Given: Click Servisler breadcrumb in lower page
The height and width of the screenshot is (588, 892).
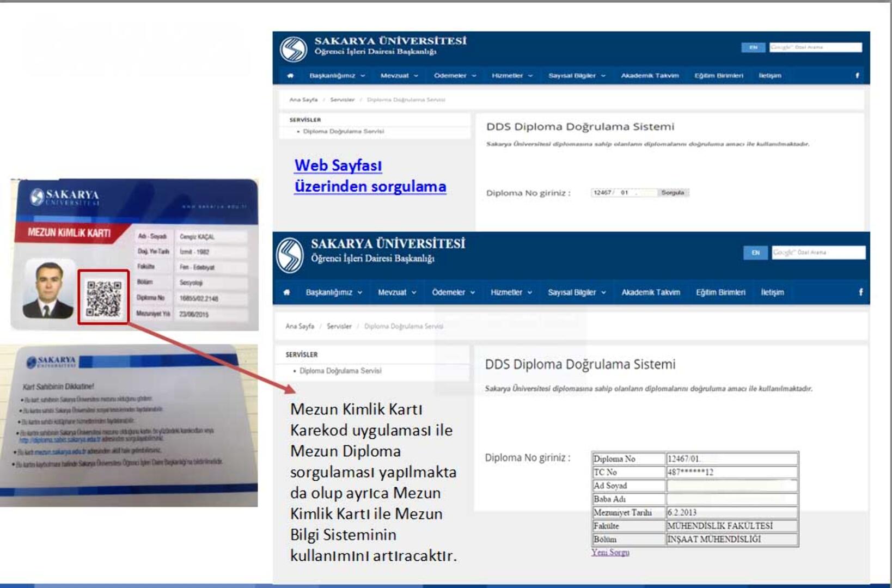Looking at the screenshot, I should (339, 326).
